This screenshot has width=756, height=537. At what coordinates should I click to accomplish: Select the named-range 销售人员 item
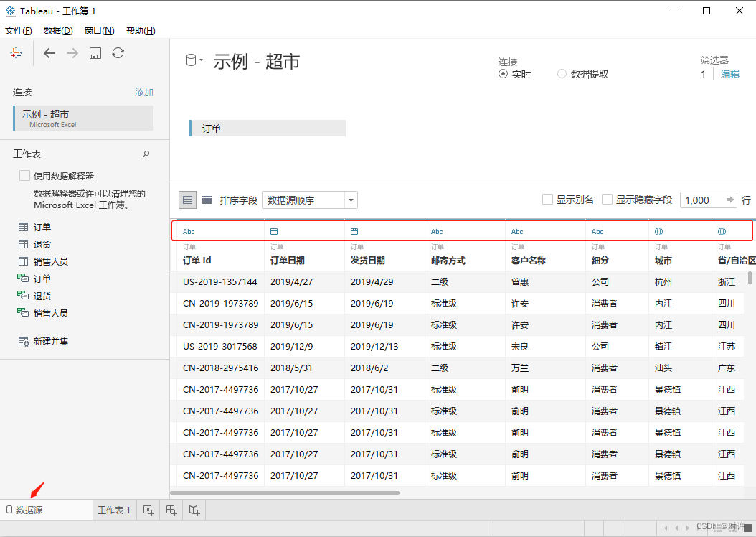point(43,314)
